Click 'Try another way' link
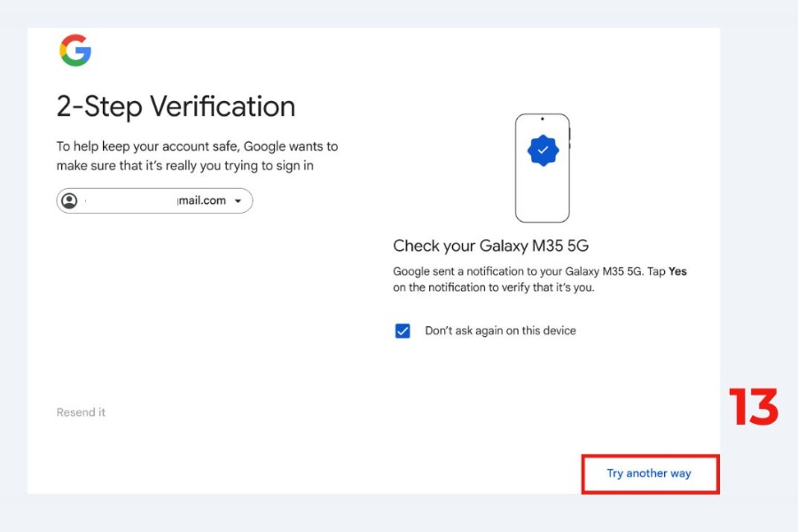 [649, 473]
